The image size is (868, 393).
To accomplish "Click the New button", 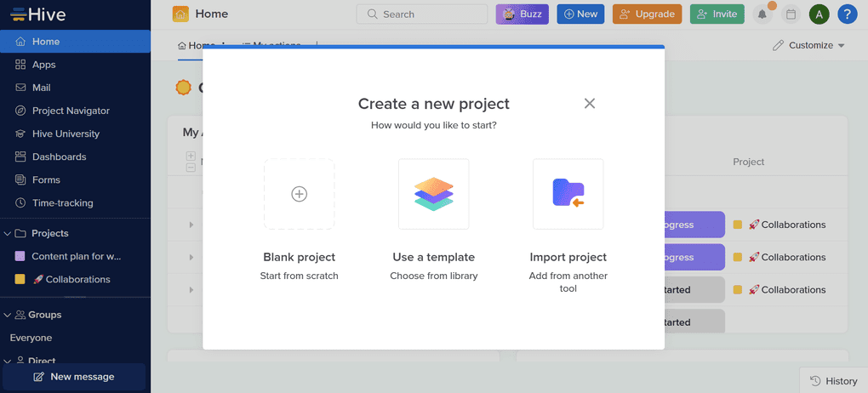I will [580, 14].
